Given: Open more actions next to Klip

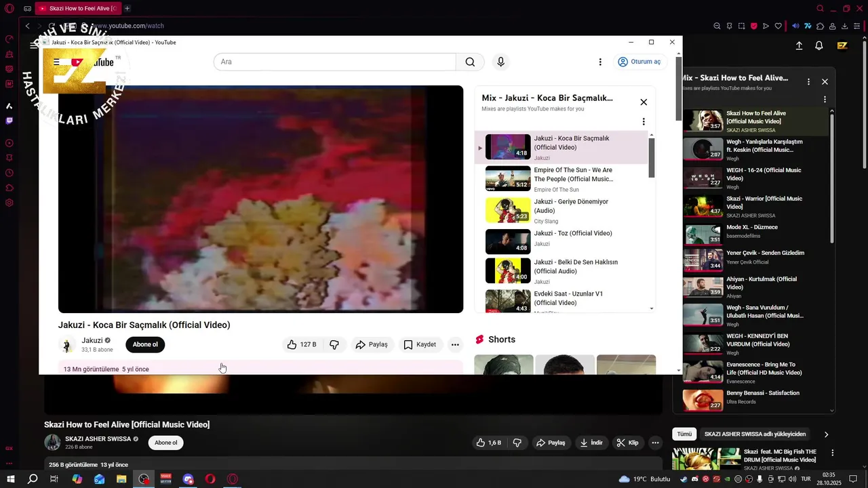Looking at the screenshot, I should [655, 443].
